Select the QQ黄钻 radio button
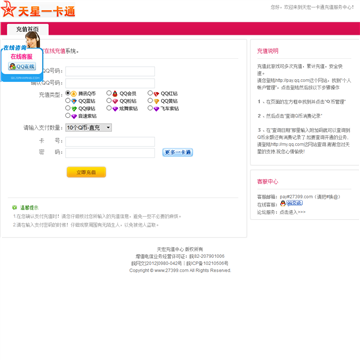Screen dimensions: 360x360 tap(150, 101)
